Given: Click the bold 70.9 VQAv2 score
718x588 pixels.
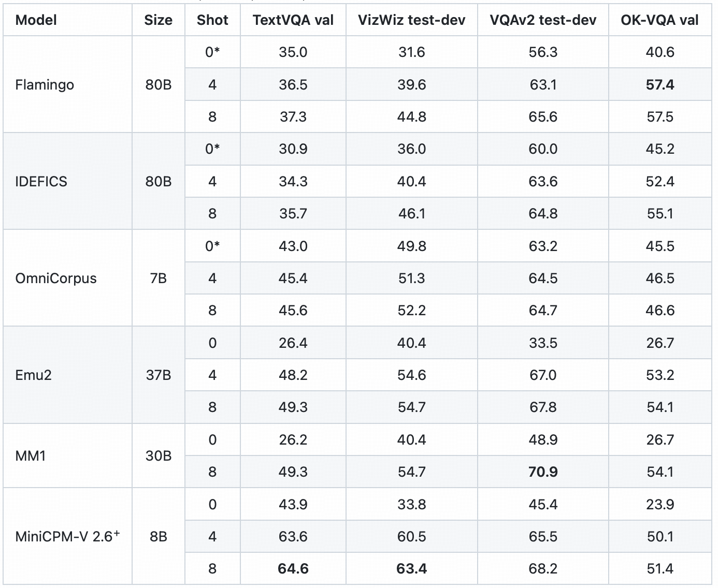Looking at the screenshot, I should pos(543,472).
